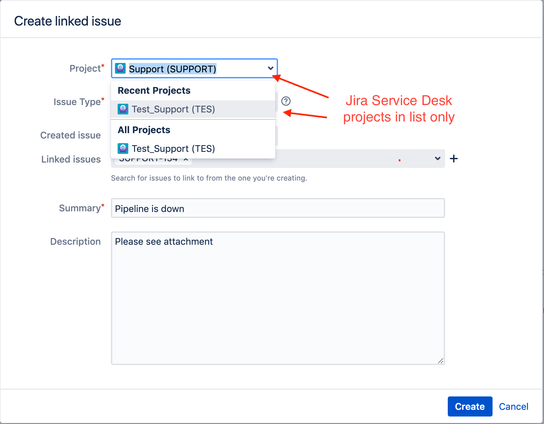Click the Summary field with Pipeline is down
The height and width of the screenshot is (424, 544).
(278, 208)
